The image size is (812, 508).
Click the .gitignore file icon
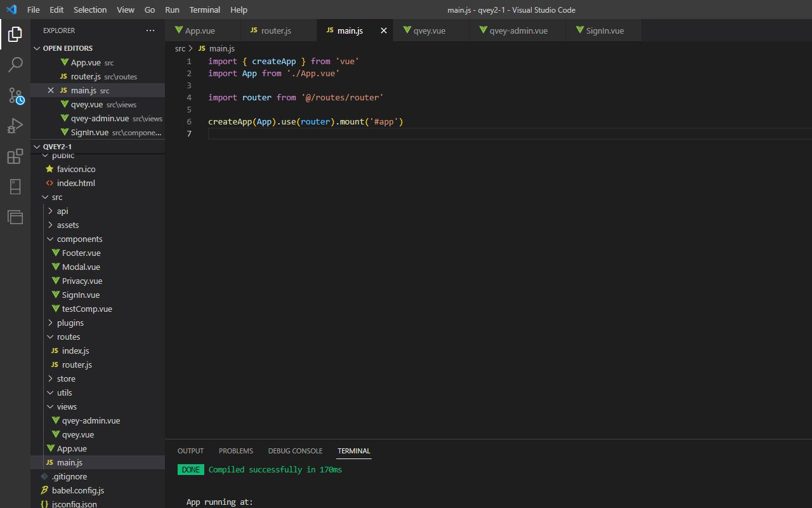44,476
